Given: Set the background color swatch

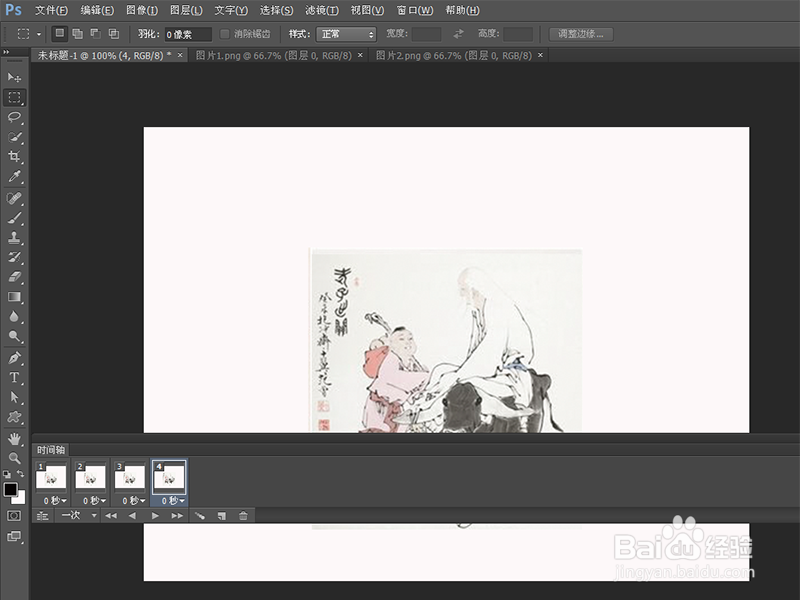Looking at the screenshot, I should pyautogui.click(x=20, y=498).
